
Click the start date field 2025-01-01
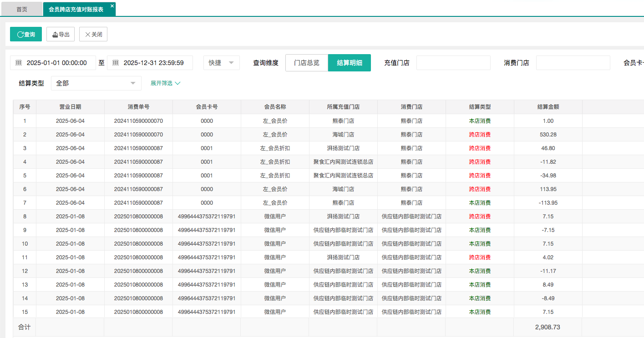coord(57,63)
